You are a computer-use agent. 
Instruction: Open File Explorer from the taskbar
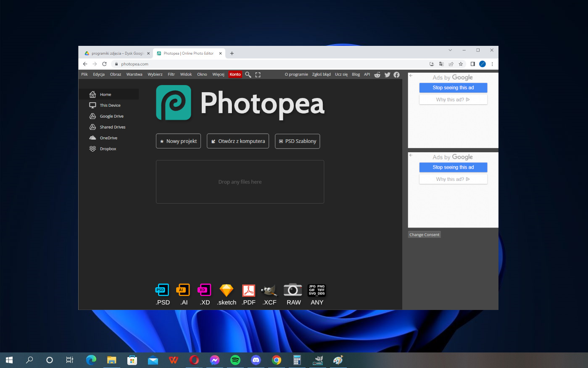point(111,360)
